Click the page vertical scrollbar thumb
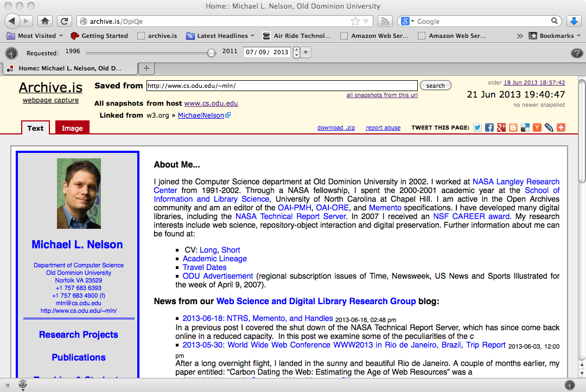Screen dimensions: 586x392 click(582, 131)
